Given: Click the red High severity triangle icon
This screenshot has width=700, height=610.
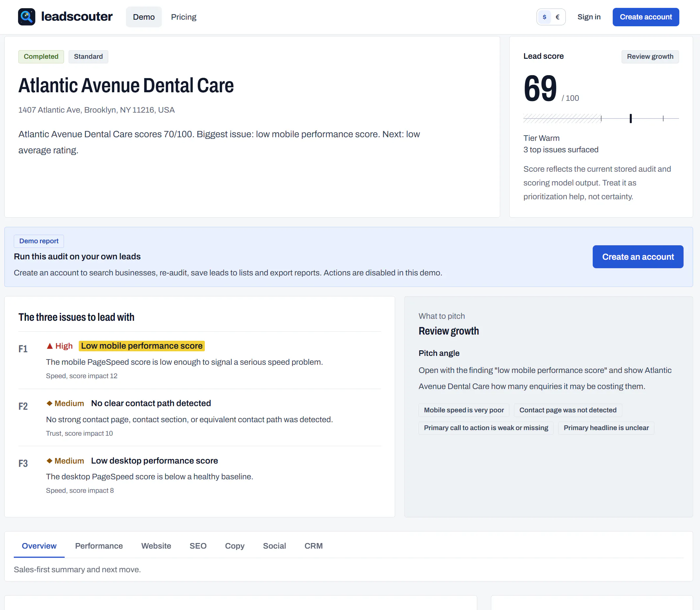Looking at the screenshot, I should pos(50,346).
